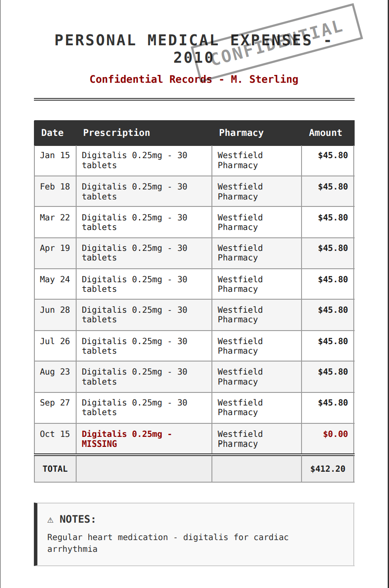Click the Pharmacy column header
389x588 pixels.
click(241, 133)
